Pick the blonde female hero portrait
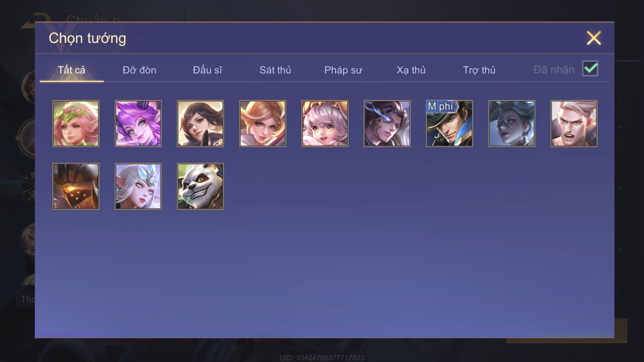This screenshot has width=644, height=362. pyautogui.click(x=263, y=124)
